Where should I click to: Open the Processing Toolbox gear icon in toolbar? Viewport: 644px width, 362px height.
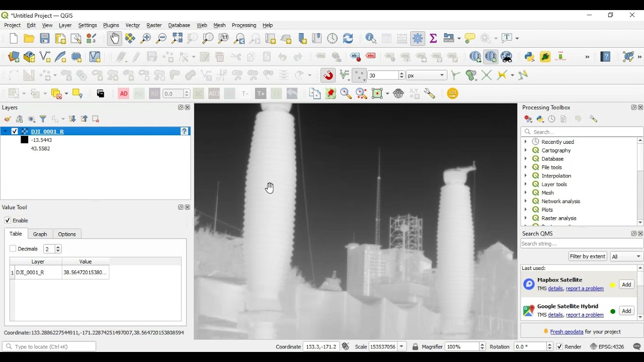418,38
